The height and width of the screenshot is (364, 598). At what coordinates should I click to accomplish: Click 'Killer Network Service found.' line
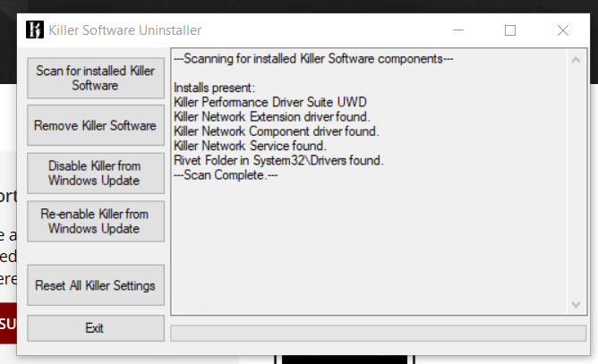[250, 146]
